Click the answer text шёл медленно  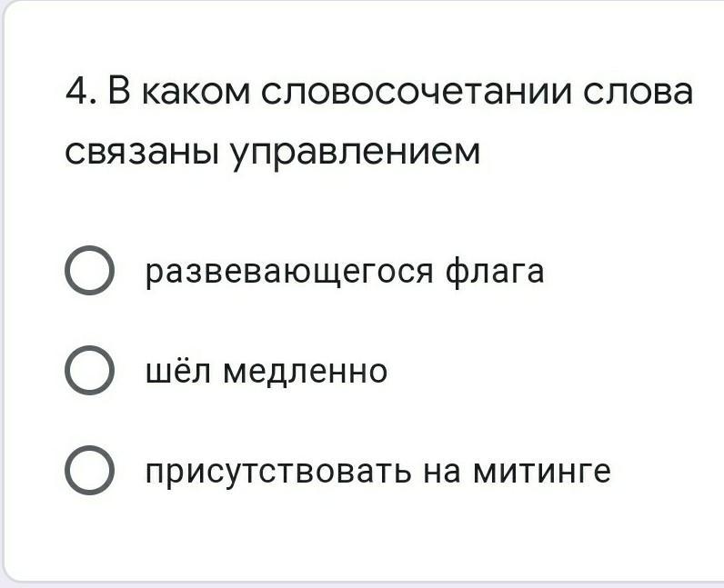(x=266, y=371)
